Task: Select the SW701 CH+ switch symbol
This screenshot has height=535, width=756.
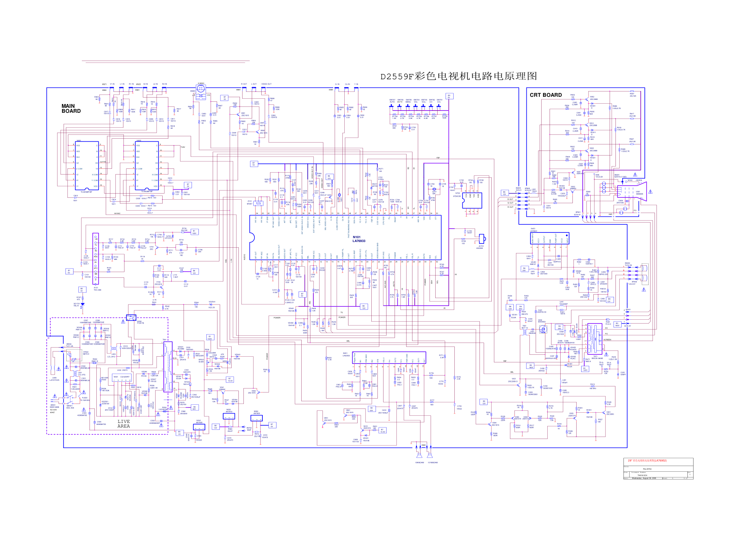Action: (439, 106)
